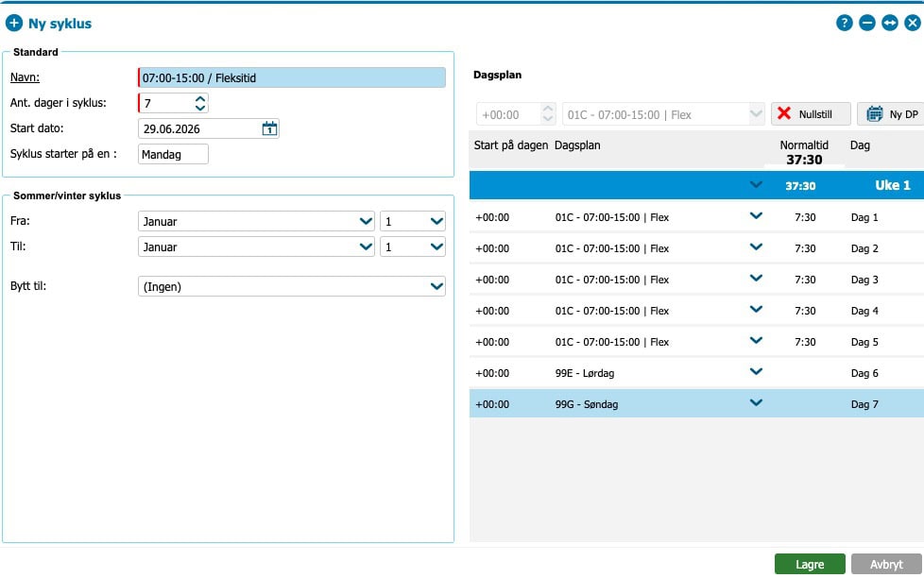Cancel with the Avbryt button
Viewport: 924px width, 578px height.
click(x=886, y=564)
